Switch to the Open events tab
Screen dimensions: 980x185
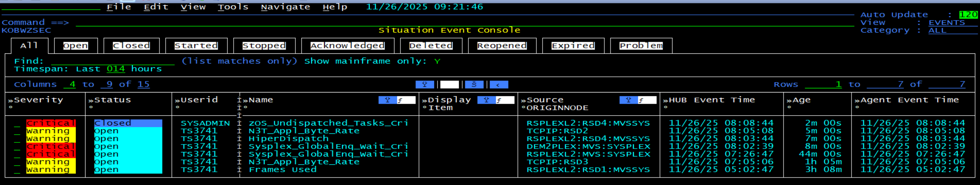click(x=76, y=46)
